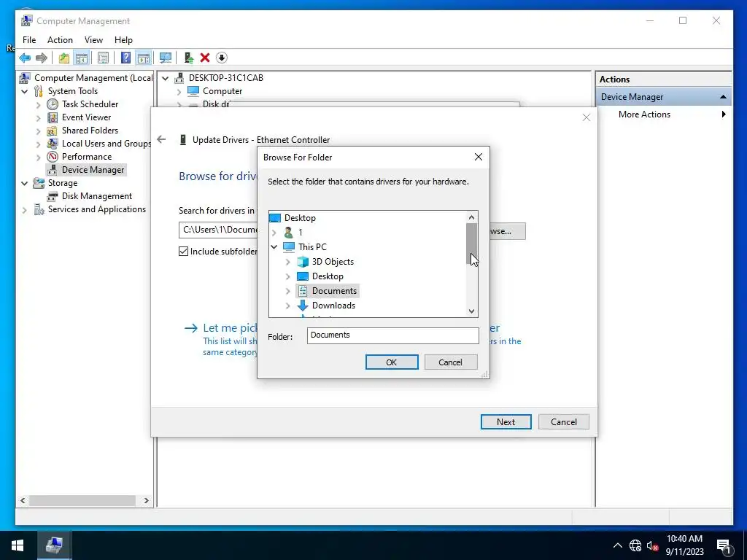Screen dimensions: 747x560
Task: Click console tree horizontal scroll right arrow
Action: [146, 501]
